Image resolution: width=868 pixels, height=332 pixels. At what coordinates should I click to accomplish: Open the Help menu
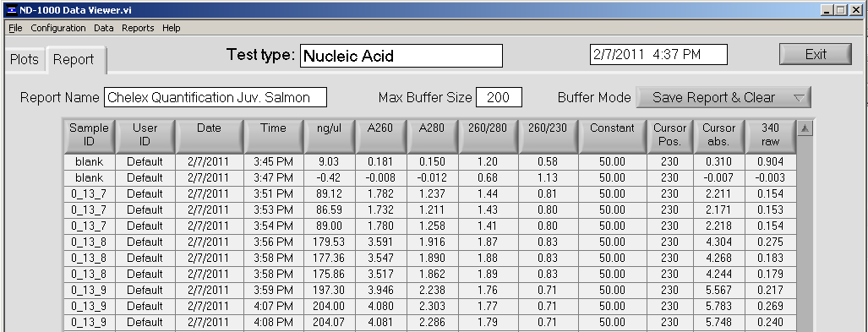[171, 28]
